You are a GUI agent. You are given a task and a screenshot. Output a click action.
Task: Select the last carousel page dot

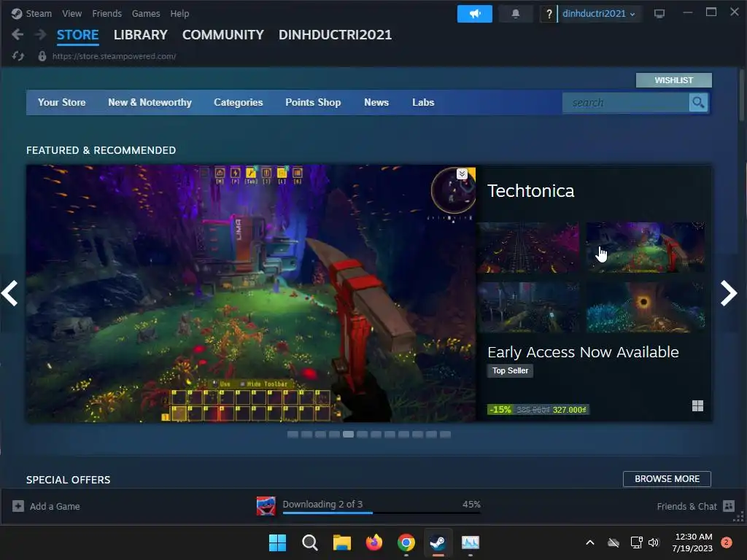pyautogui.click(x=446, y=435)
